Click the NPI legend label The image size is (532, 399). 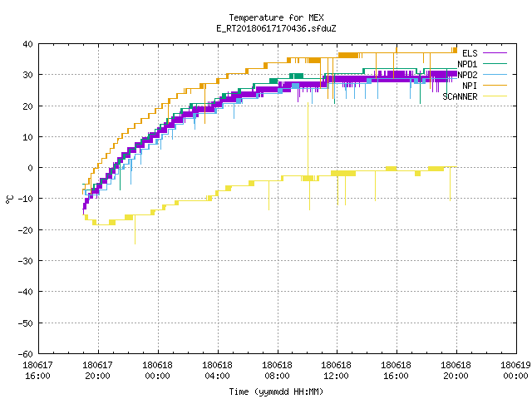(x=470, y=86)
